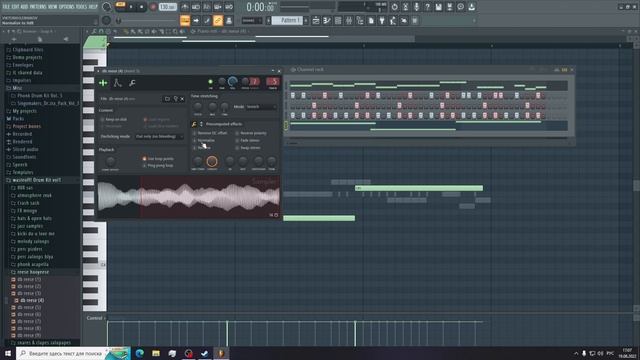Enable Reverse polarity option
The height and width of the screenshot is (360, 640).
point(251,133)
